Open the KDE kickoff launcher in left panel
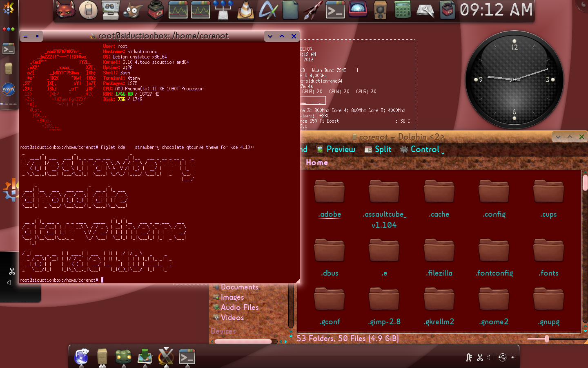 [9, 8]
